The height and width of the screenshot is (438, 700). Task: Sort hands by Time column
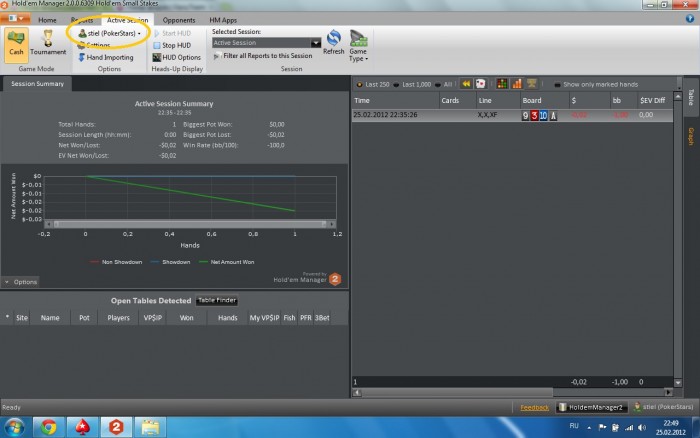[396, 100]
